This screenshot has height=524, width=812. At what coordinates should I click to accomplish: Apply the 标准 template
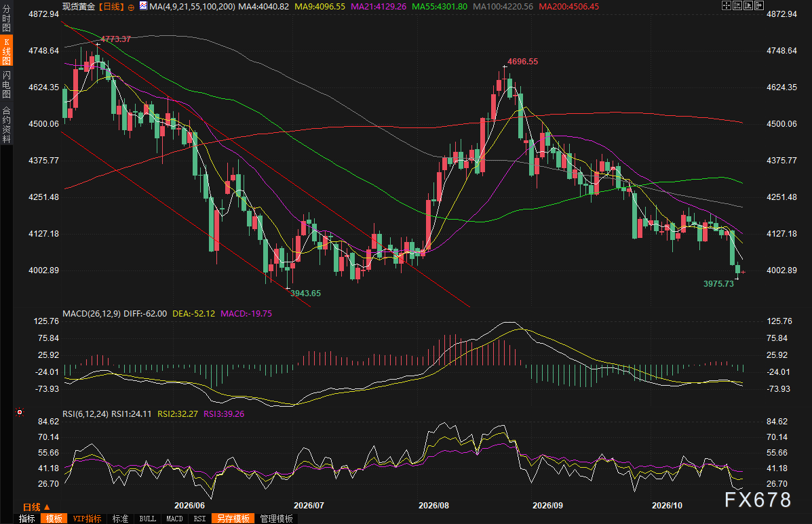pyautogui.click(x=120, y=519)
